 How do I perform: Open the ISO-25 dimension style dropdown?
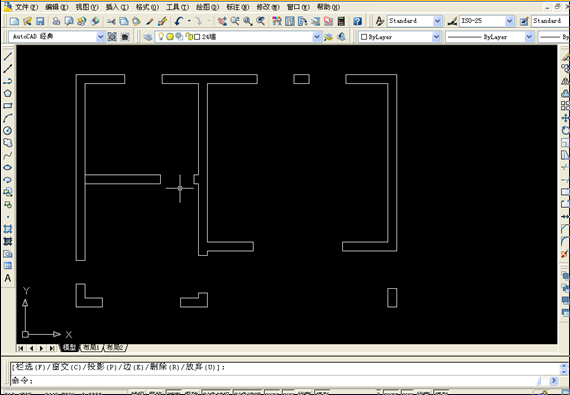510,21
